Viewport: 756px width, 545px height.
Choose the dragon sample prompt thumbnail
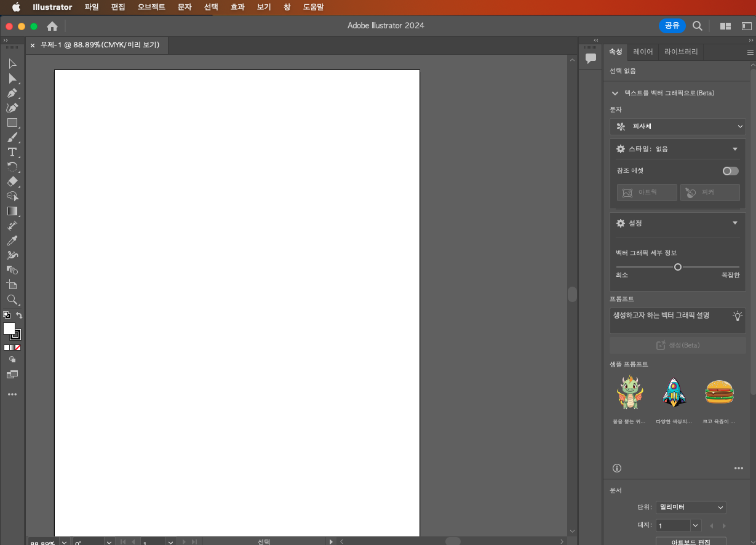tap(629, 393)
